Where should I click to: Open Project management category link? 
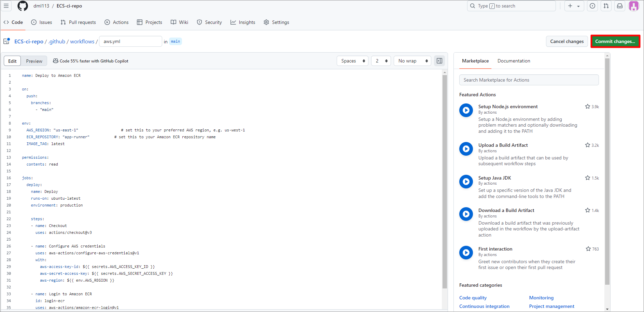(551, 306)
